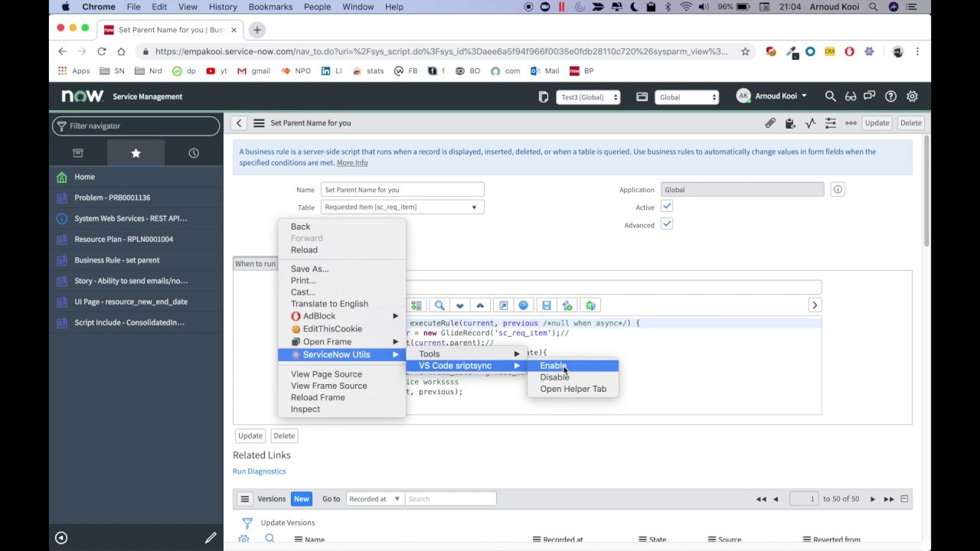Collapse the navigator with the bottom arrow icon
This screenshot has width=980, height=551.
click(61, 538)
